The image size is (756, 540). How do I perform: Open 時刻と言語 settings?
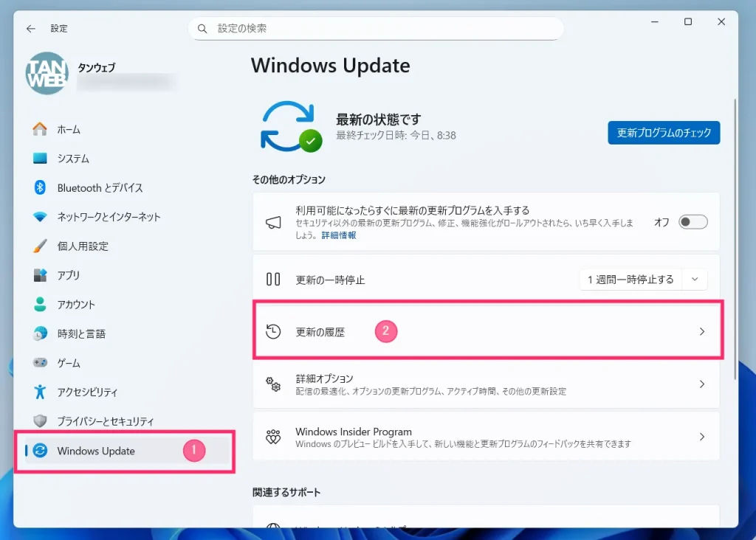click(81, 334)
